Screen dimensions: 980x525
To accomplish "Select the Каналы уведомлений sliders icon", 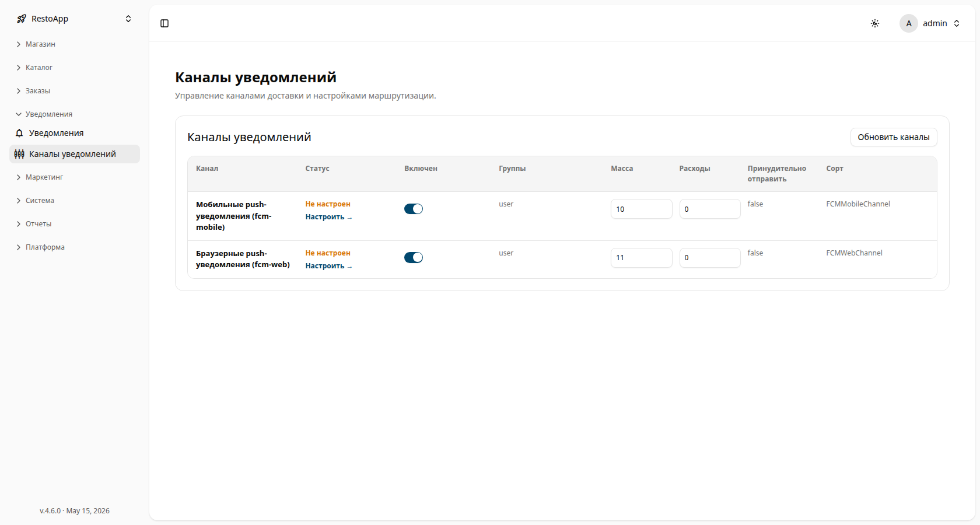I will click(x=19, y=154).
